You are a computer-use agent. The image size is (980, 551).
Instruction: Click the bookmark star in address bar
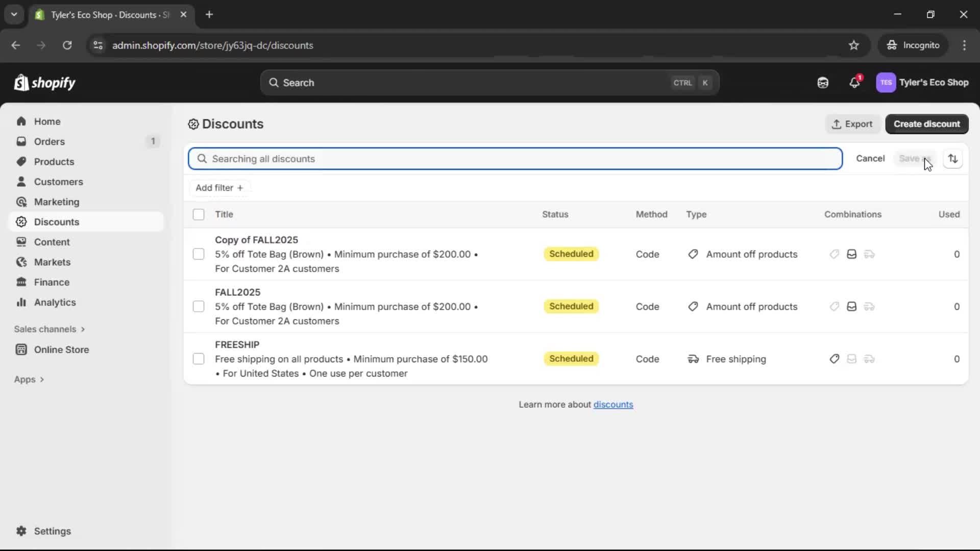pos(854,45)
